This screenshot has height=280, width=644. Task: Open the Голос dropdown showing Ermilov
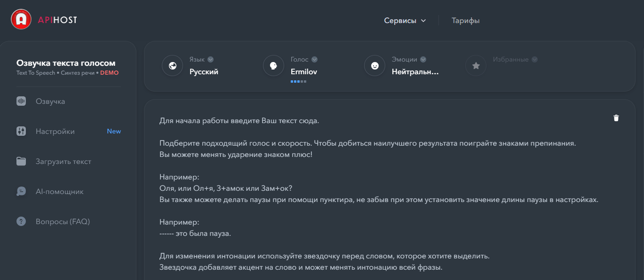coord(304,72)
